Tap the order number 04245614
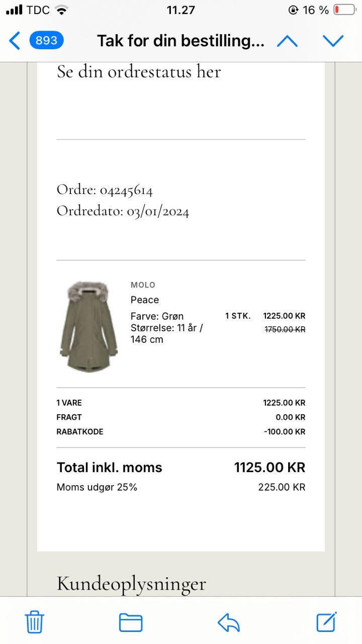362x644 pixels. click(x=126, y=190)
